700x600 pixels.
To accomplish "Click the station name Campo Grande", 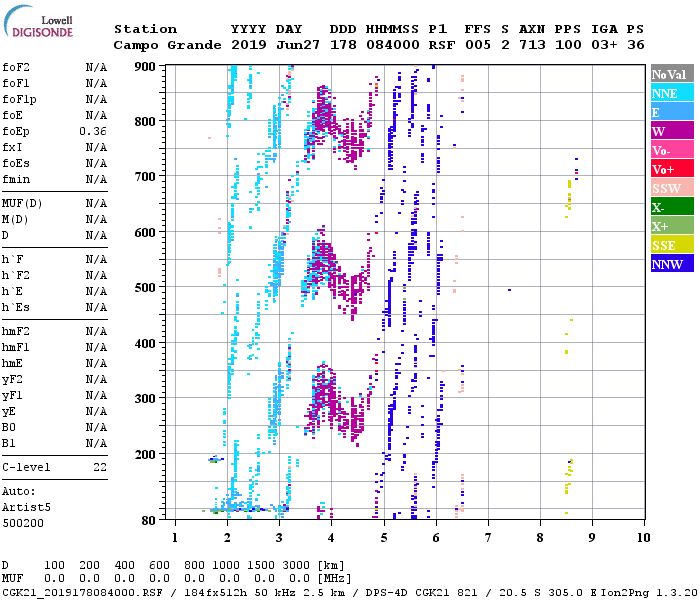I will [167, 45].
